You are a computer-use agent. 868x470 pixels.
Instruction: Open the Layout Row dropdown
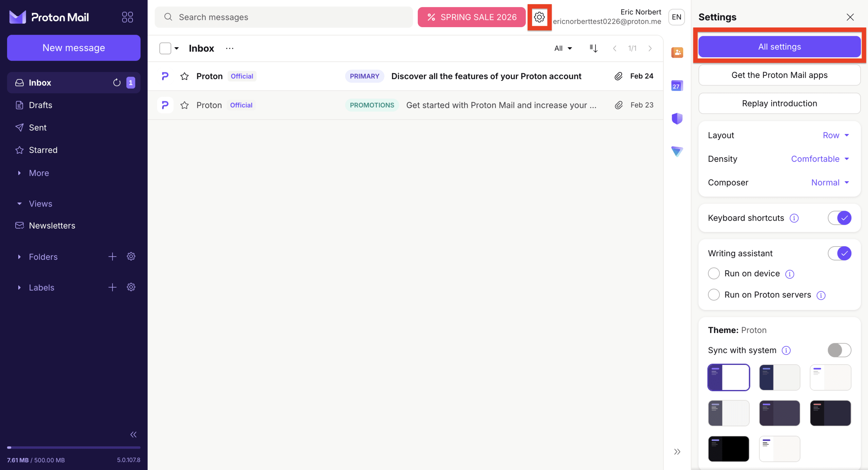tap(835, 135)
